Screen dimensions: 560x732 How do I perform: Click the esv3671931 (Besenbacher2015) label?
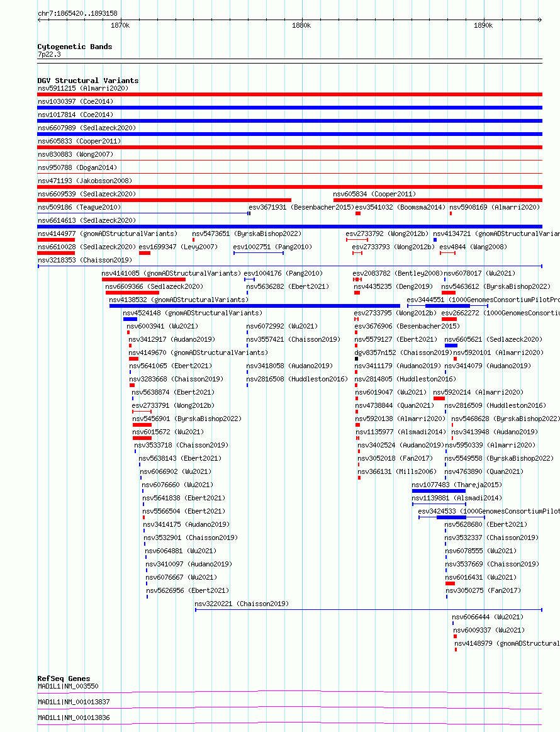301,207
